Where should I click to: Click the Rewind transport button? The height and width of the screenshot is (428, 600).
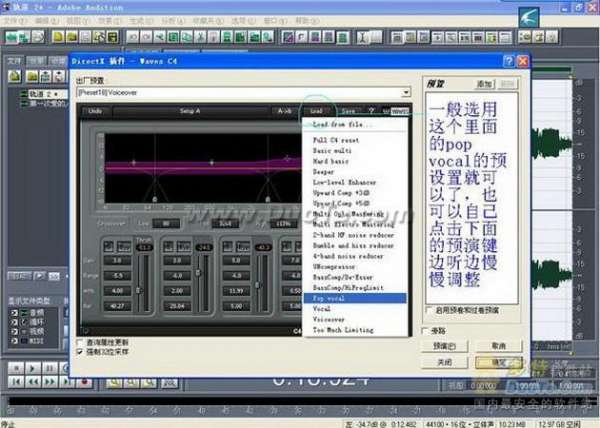coord(33,382)
